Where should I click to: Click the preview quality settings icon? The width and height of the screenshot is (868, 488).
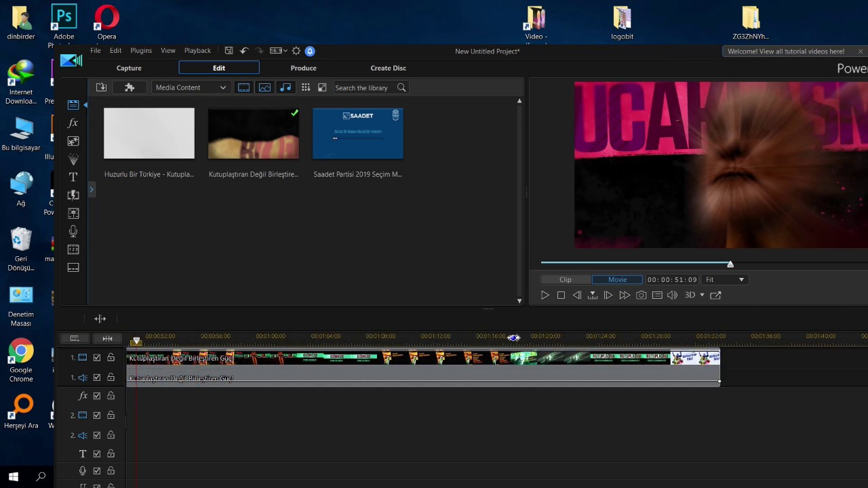coord(657,296)
